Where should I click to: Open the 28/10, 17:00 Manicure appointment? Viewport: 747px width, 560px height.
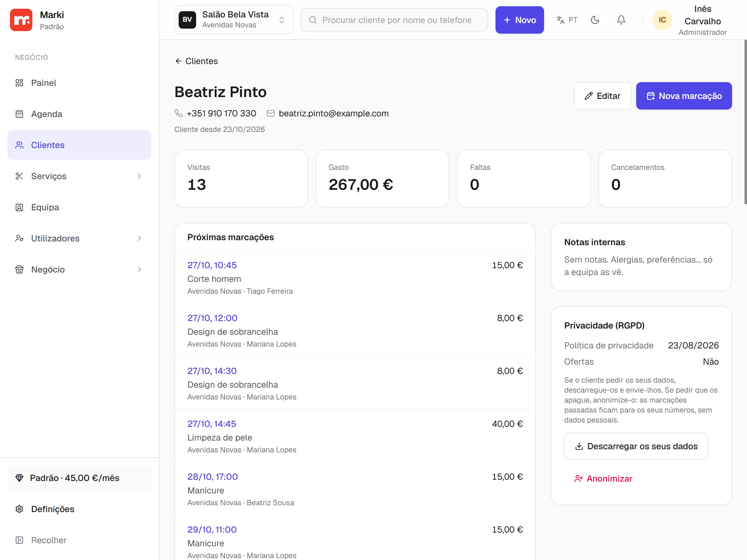(x=355, y=489)
